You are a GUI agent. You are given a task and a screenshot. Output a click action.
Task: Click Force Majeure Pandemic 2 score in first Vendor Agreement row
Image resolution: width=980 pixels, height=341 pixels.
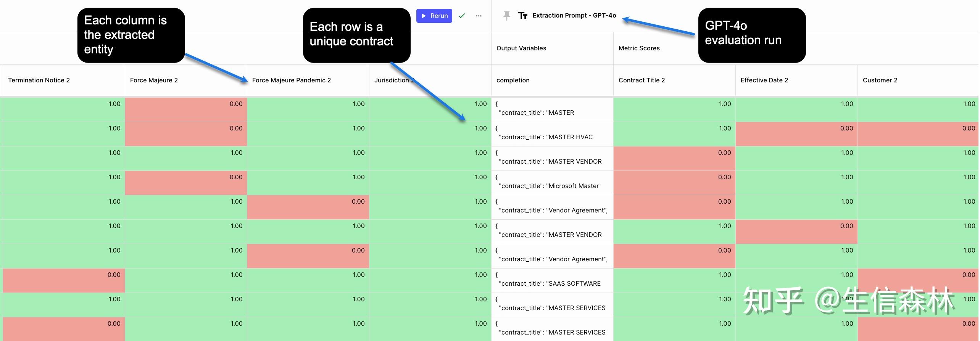(308, 207)
